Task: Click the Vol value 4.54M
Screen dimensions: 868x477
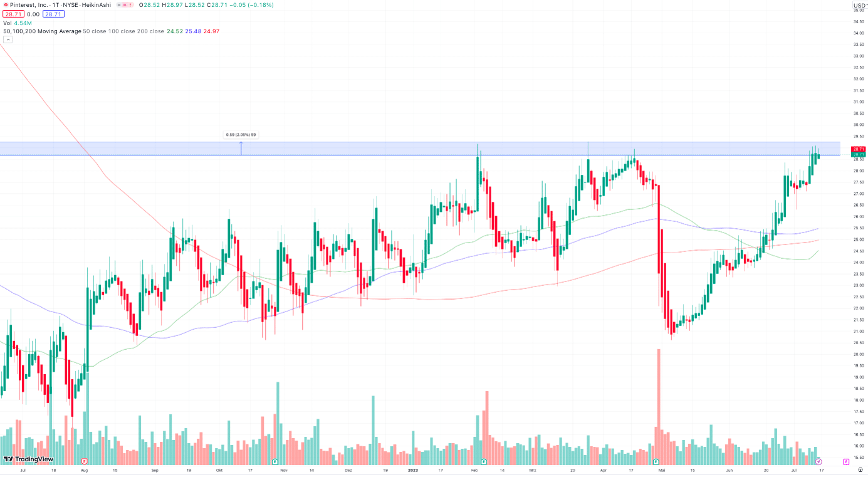Action: point(22,23)
